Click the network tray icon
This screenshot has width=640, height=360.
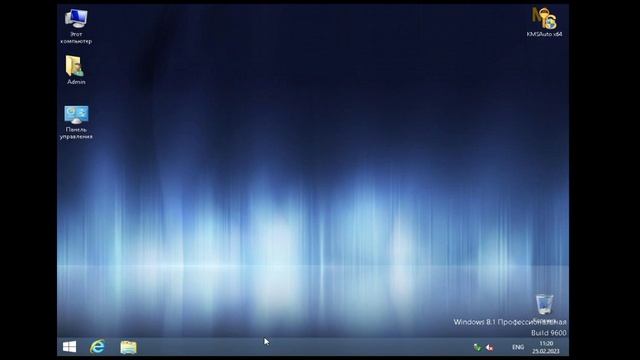pyautogui.click(x=477, y=347)
